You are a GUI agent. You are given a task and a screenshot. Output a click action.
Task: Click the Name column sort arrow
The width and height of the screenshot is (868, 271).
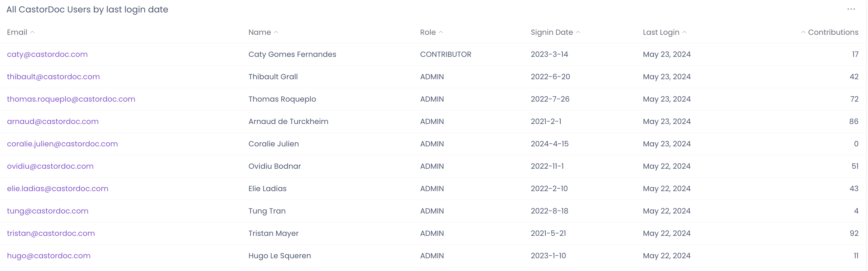point(276,32)
